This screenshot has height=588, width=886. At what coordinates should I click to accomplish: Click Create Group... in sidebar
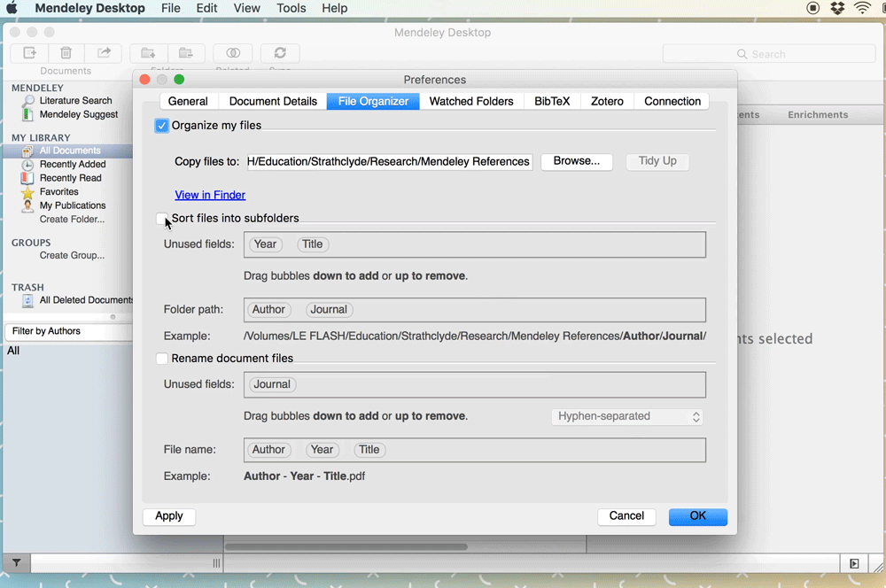coord(72,255)
